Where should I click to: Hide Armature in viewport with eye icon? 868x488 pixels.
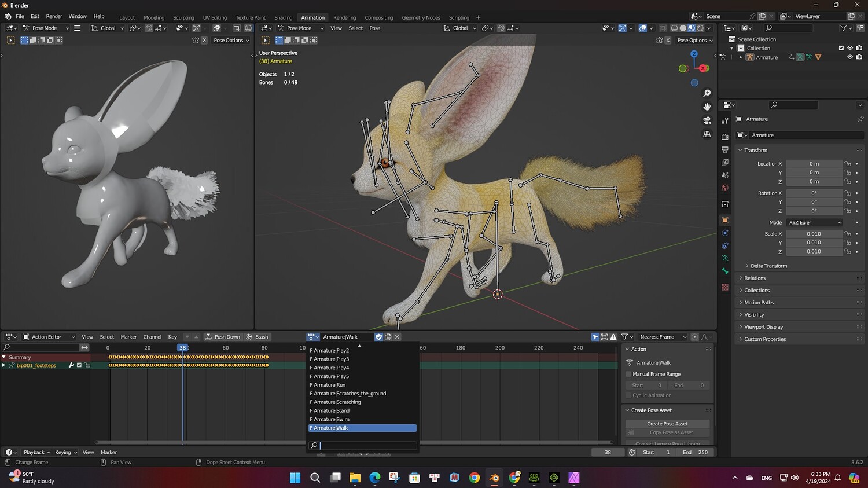point(849,57)
